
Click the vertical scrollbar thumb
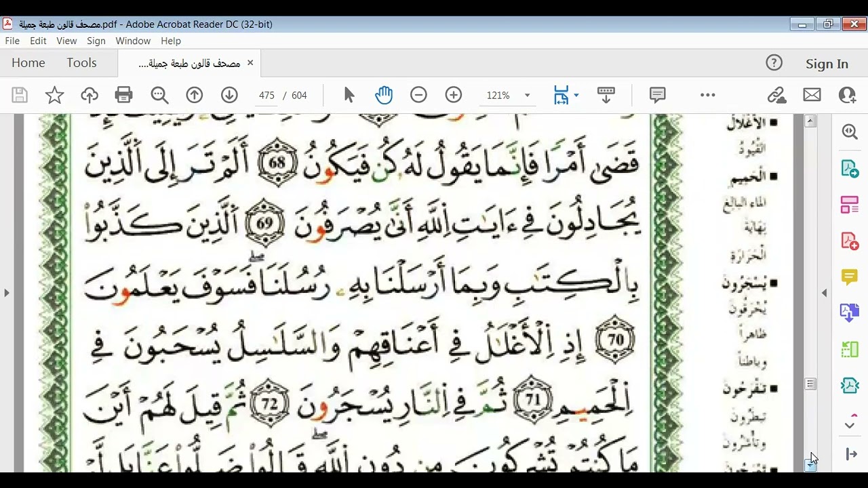[x=810, y=384]
